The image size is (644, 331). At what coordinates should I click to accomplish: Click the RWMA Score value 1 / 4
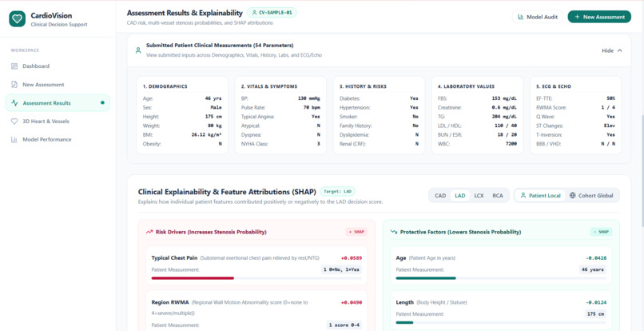click(x=608, y=108)
